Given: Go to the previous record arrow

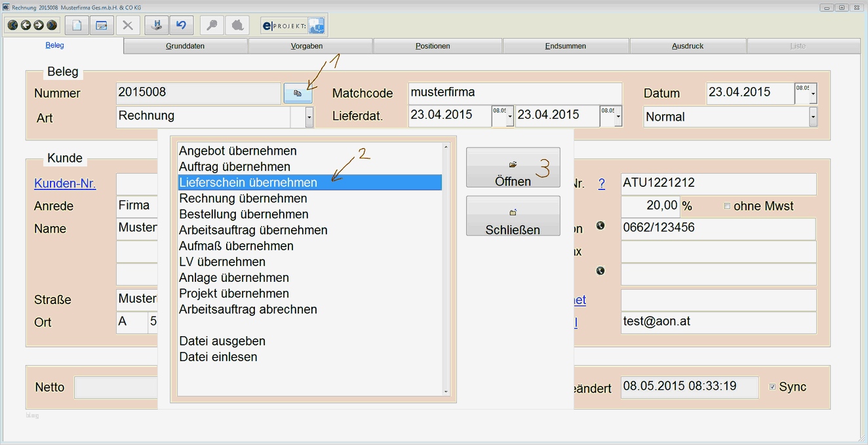Looking at the screenshot, I should pos(26,26).
